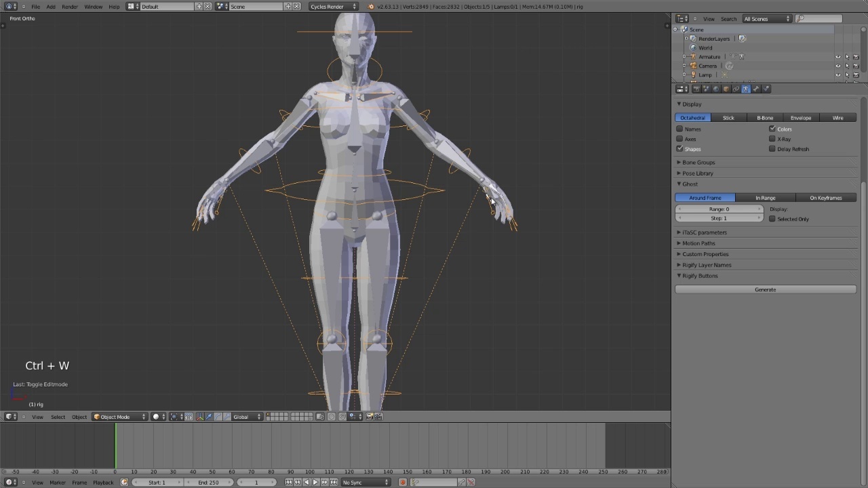Turn on X-Ray display
Viewport: 868px width, 488px height.
click(x=772, y=139)
